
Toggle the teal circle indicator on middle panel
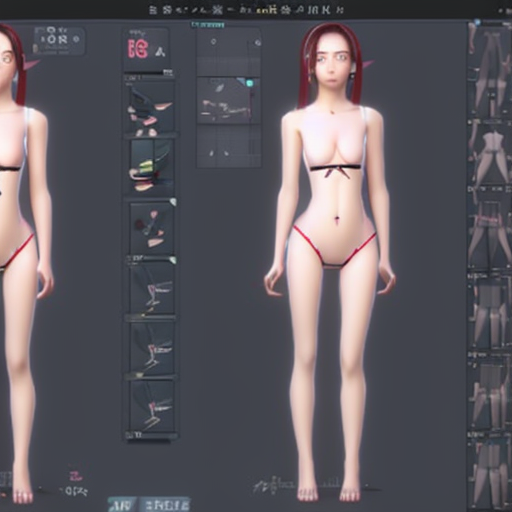pyautogui.click(x=249, y=83)
